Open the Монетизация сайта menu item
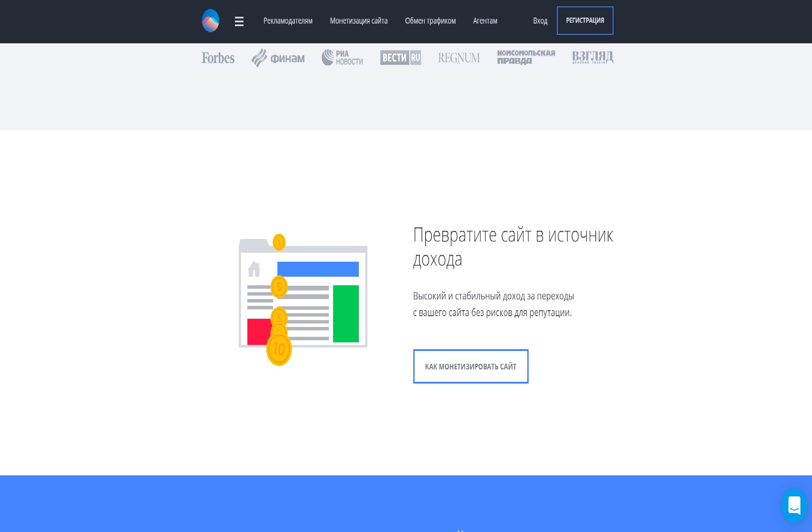Screen dimensions: 812x532 point(359,21)
